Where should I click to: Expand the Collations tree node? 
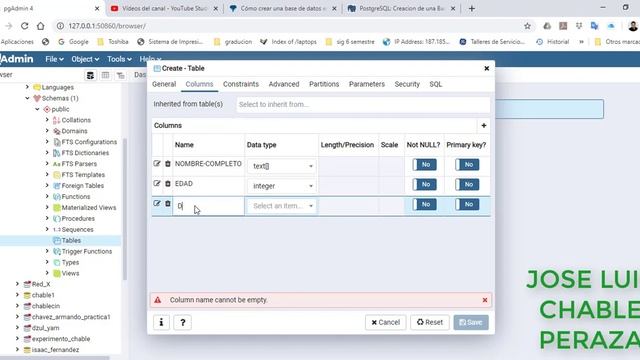pos(47,120)
